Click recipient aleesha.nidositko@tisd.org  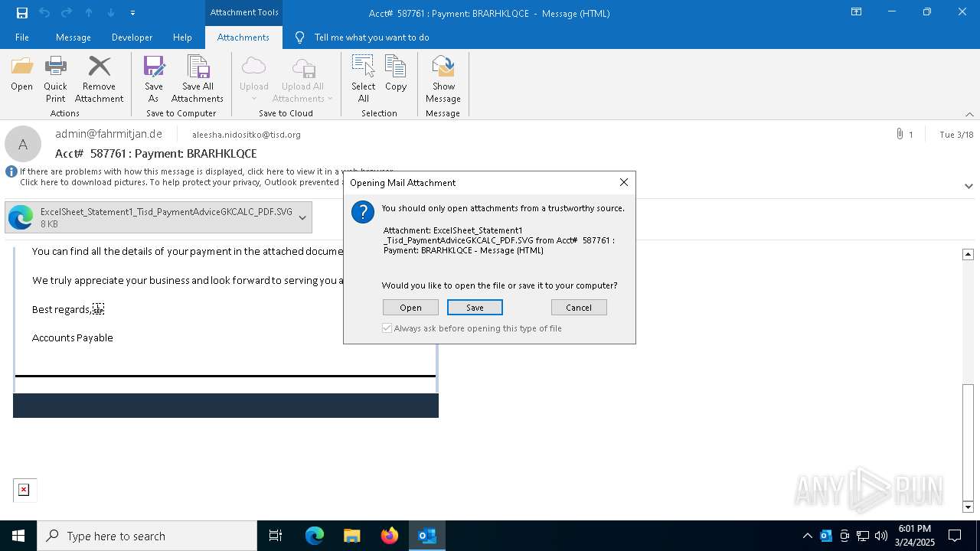click(247, 135)
